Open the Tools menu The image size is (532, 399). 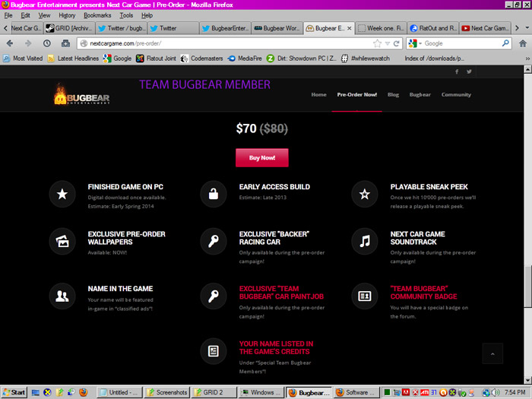(x=126, y=15)
